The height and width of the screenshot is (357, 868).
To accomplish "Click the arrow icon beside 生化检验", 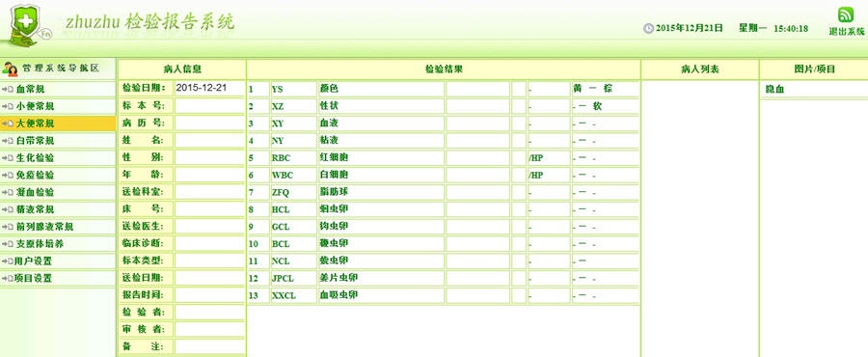I will coord(7,157).
